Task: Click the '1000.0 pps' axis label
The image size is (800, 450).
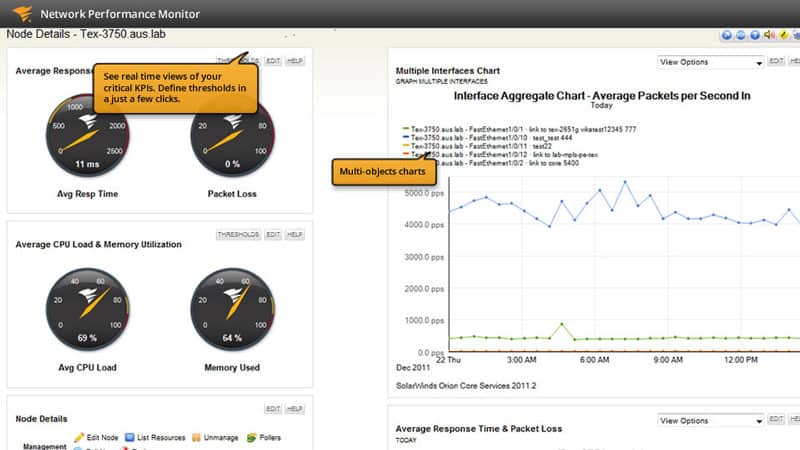Action: click(424, 320)
